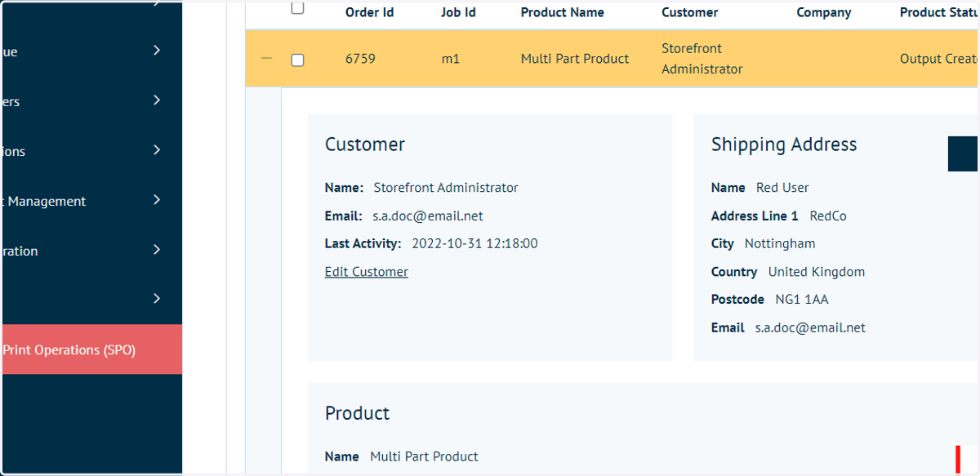Click the Output Created status cell
The image size is (980, 476).
(939, 59)
